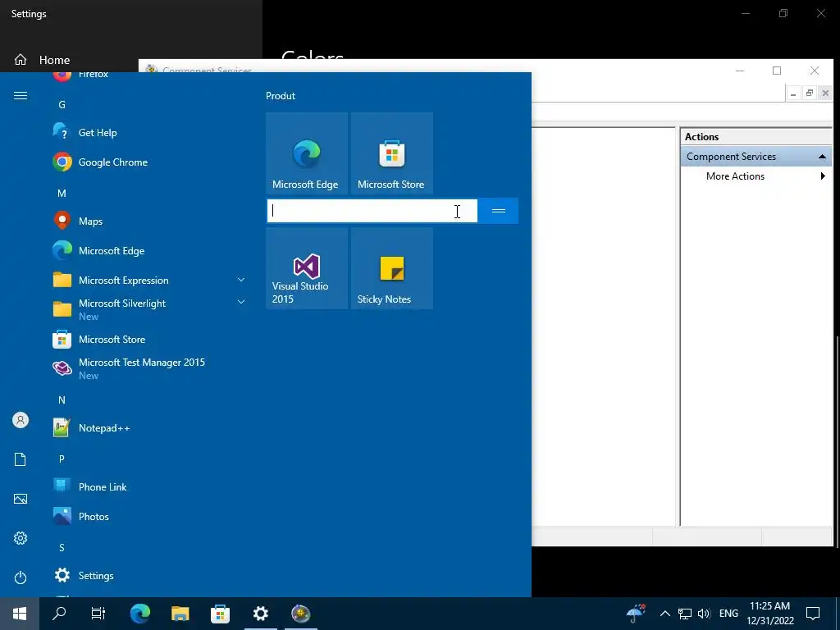The width and height of the screenshot is (840, 630).
Task: Open the Visual Studio 2015 tile
Action: point(307,268)
